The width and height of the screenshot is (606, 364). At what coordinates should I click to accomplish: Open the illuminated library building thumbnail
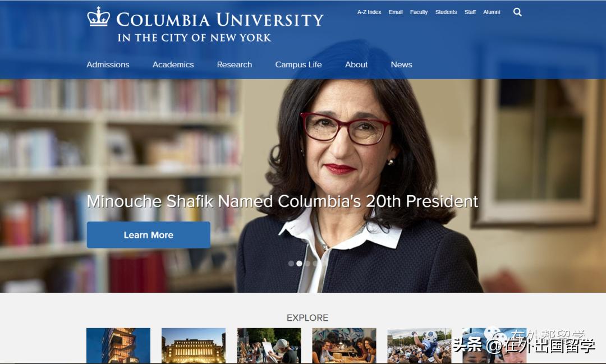coord(194,345)
